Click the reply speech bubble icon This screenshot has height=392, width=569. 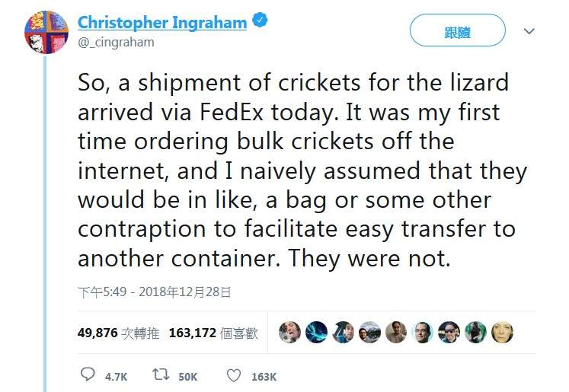[x=88, y=375]
